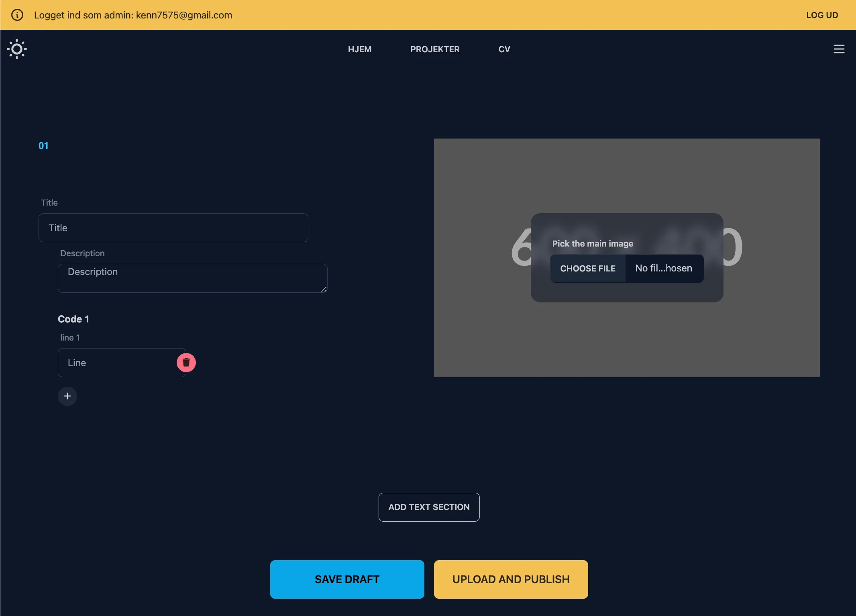
Task: Focus the Description textarea
Action: pyautogui.click(x=192, y=278)
